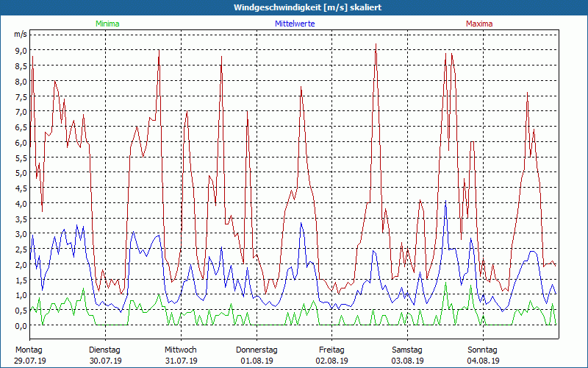This screenshot has width=588, height=368.
Task: Click the '8,5' y-axis value
Action: pos(21,66)
